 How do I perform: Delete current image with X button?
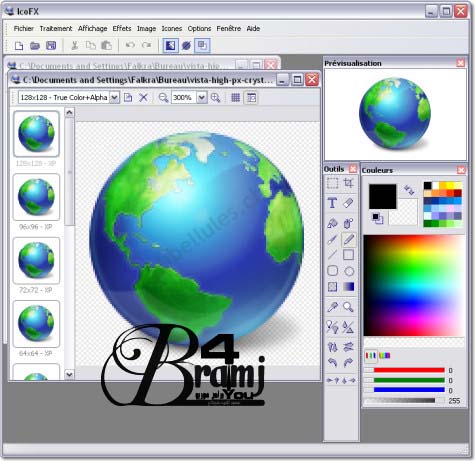click(x=143, y=98)
